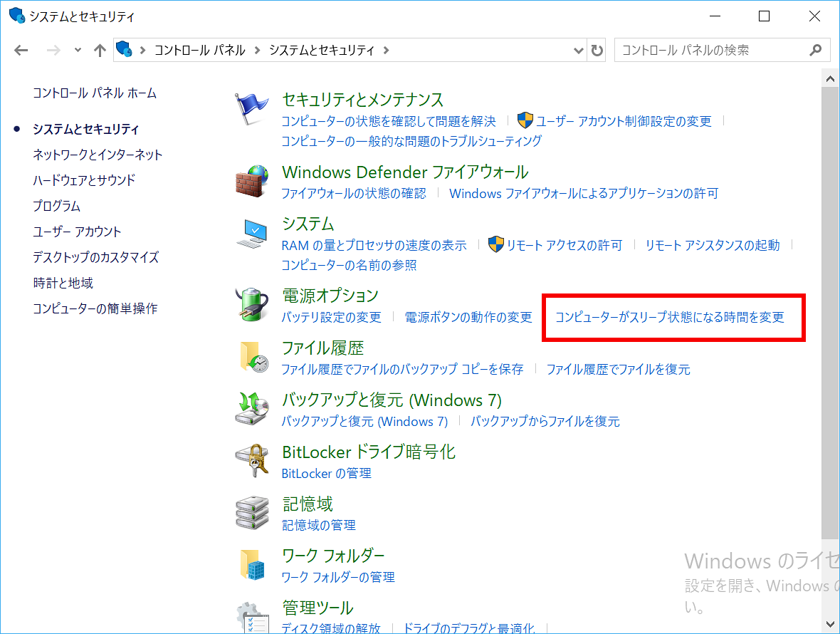Screen dimensions: 840x634
Task: Click コントロール パネル breadcrumb segment
Action: coord(200,51)
